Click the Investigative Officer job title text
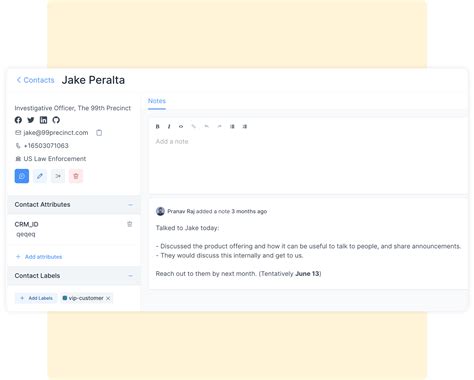This screenshot has width=474, height=380. tap(73, 108)
